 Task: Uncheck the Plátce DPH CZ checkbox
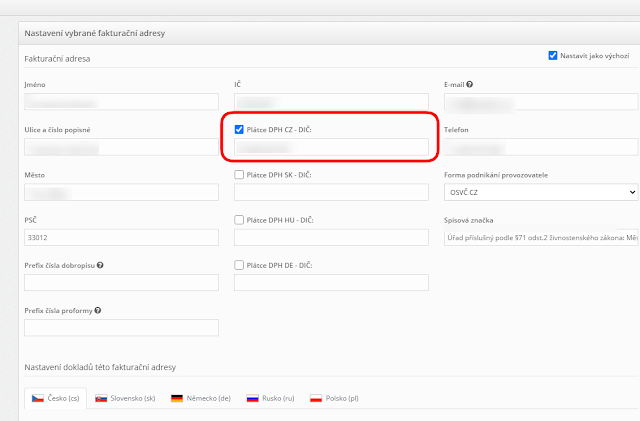[x=239, y=130]
